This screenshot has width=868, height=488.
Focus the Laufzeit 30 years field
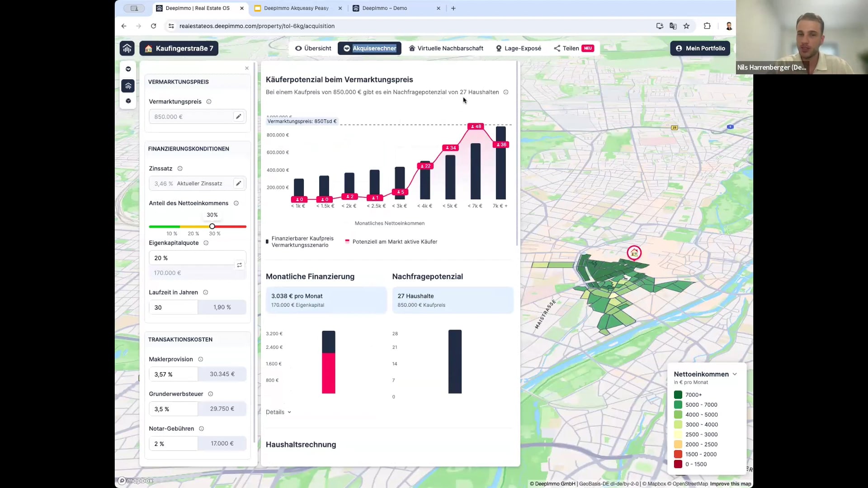173,308
